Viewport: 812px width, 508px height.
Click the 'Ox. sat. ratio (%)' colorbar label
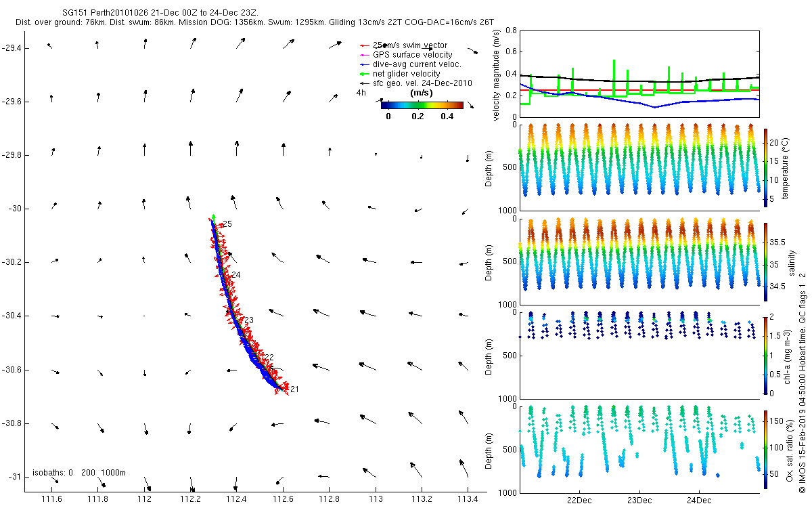789,449
